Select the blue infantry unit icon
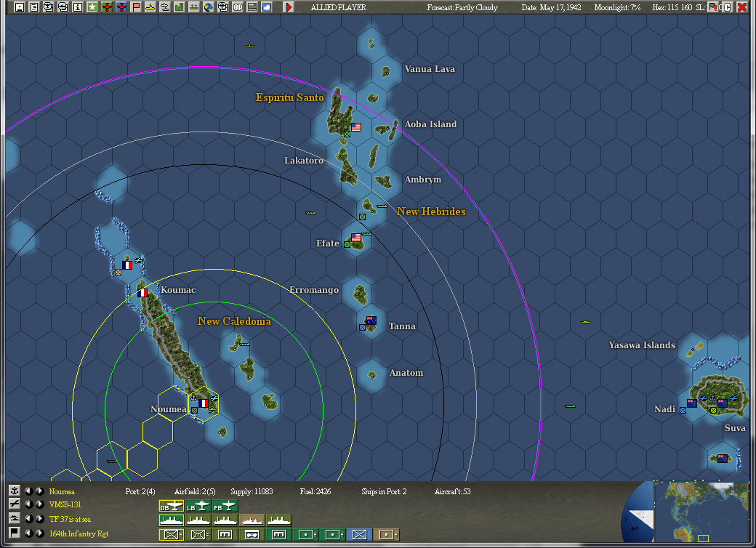The height and width of the screenshot is (548, 756). pos(359,534)
